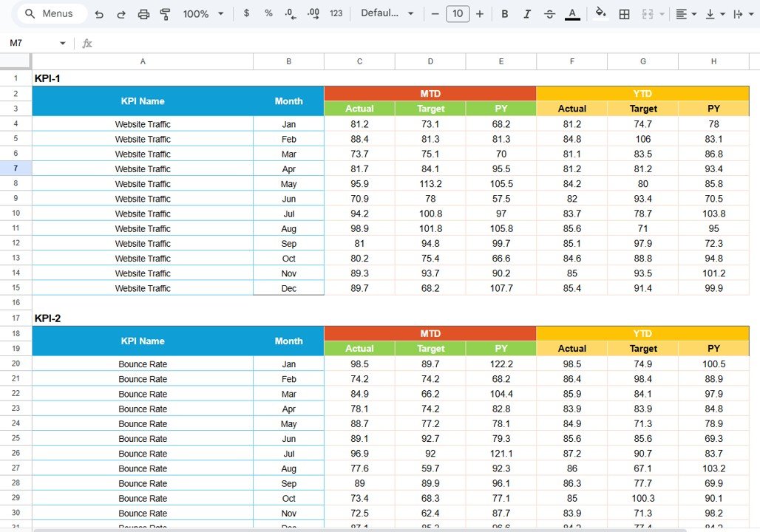Decrease font size with minus button
The width and height of the screenshot is (760, 532).
(x=435, y=14)
